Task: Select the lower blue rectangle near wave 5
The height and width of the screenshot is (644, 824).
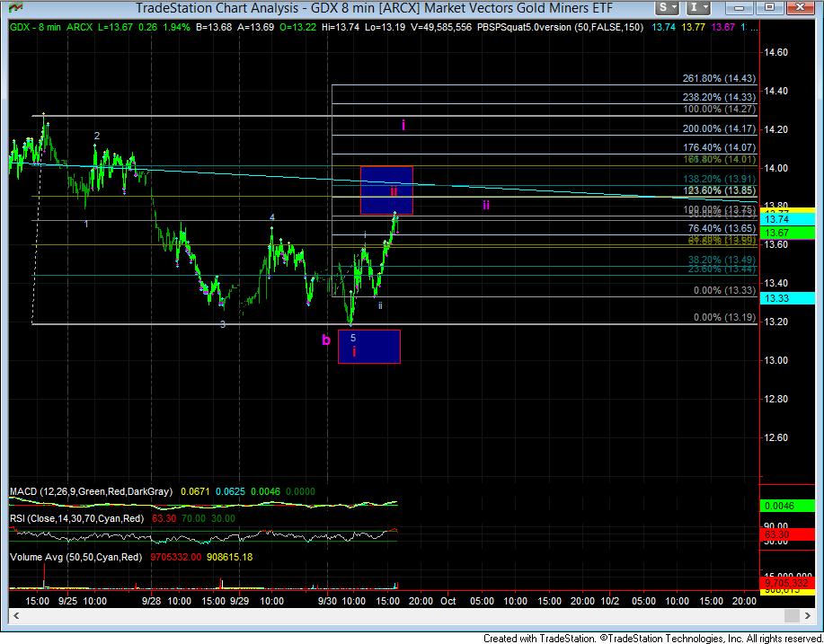Action: point(369,347)
